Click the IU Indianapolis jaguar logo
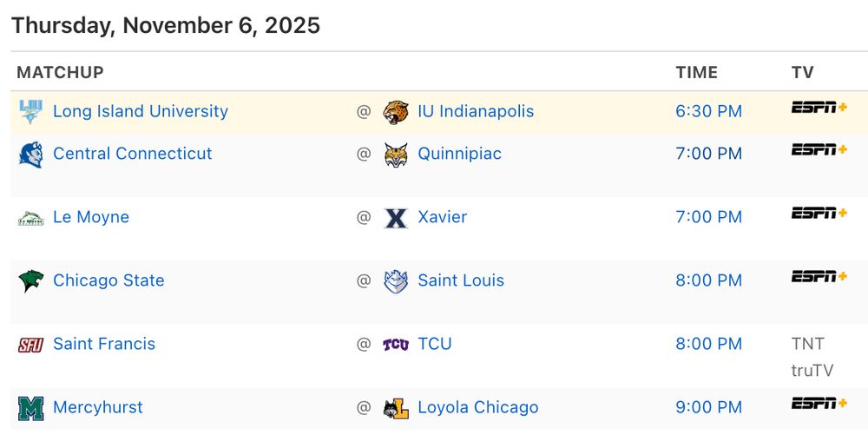868x448 pixels. 396,112
